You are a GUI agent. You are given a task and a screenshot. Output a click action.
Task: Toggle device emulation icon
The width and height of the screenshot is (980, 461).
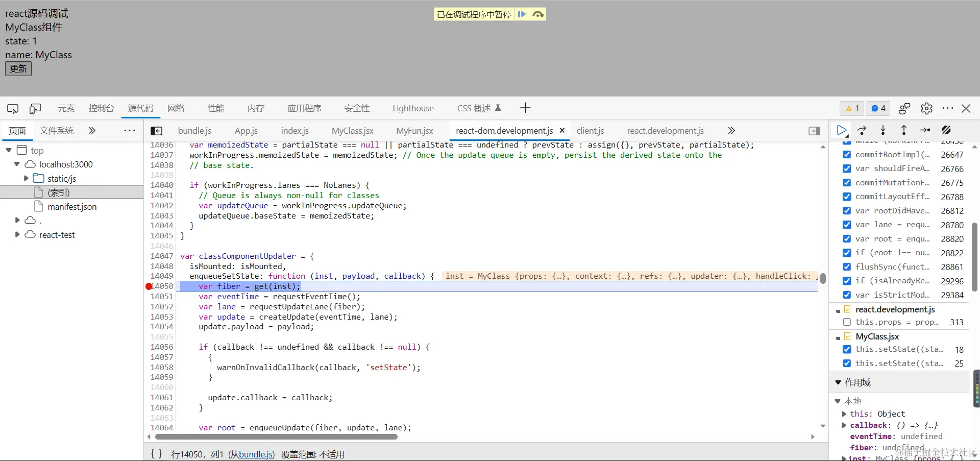tap(35, 108)
